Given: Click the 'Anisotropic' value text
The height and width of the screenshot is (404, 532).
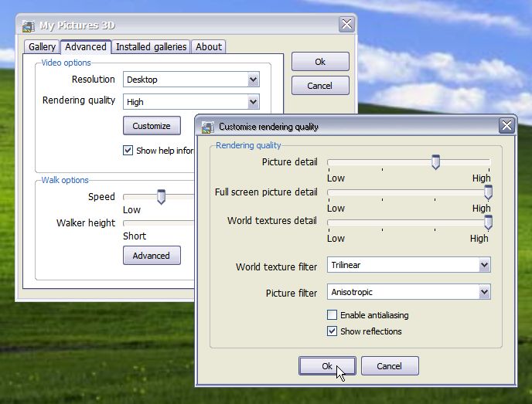Looking at the screenshot, I should pyautogui.click(x=352, y=292).
